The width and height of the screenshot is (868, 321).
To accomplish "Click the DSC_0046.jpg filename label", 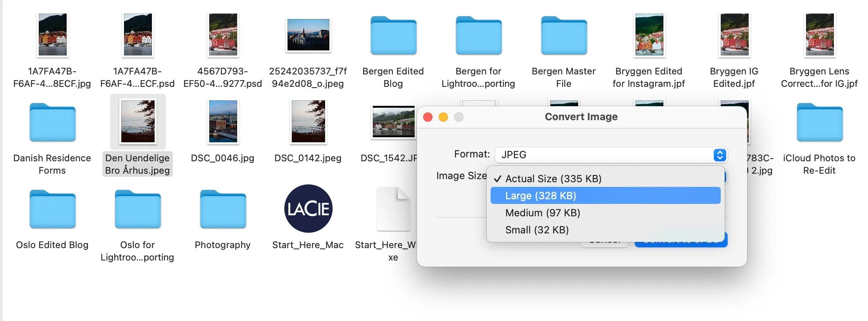I will click(223, 158).
